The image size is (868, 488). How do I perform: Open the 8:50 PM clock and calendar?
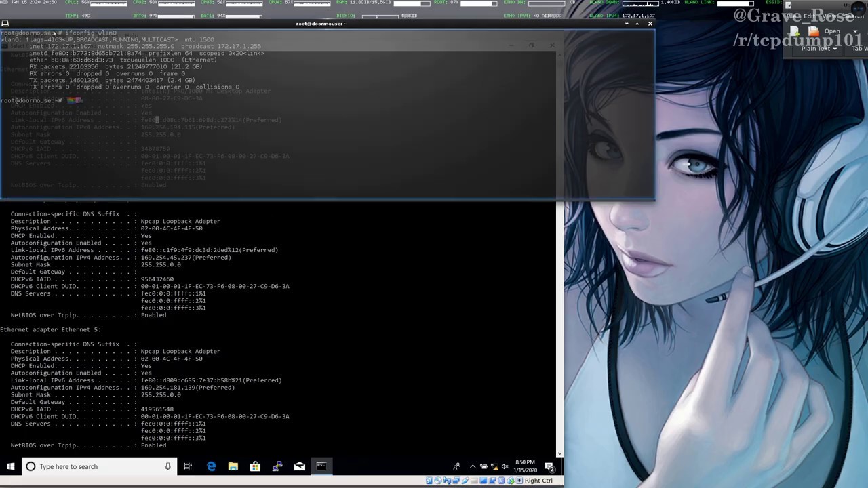click(x=525, y=466)
